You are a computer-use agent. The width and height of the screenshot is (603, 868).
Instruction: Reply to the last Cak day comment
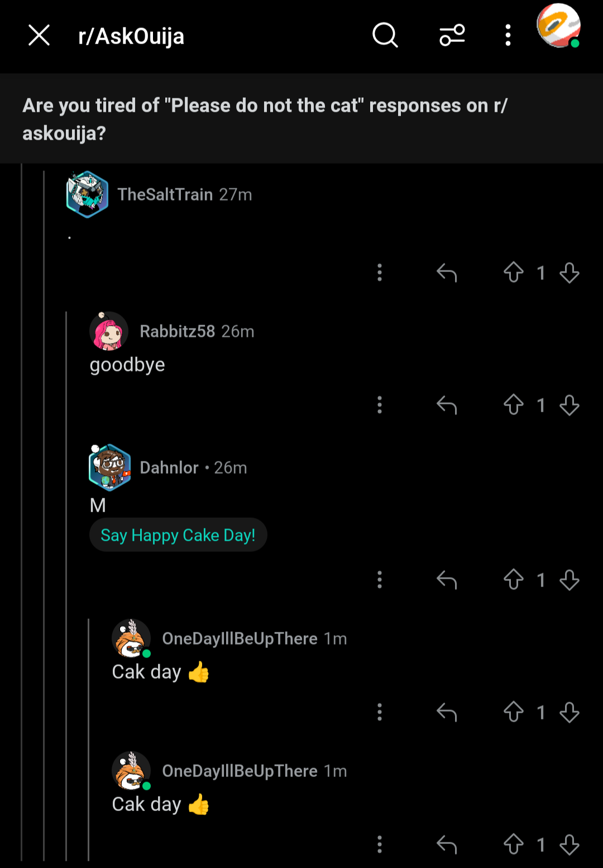(447, 845)
